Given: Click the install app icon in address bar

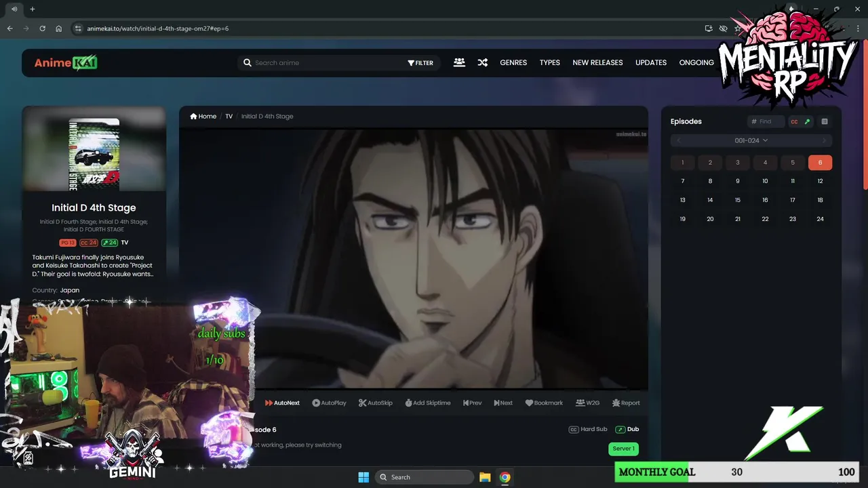Looking at the screenshot, I should 709,28.
